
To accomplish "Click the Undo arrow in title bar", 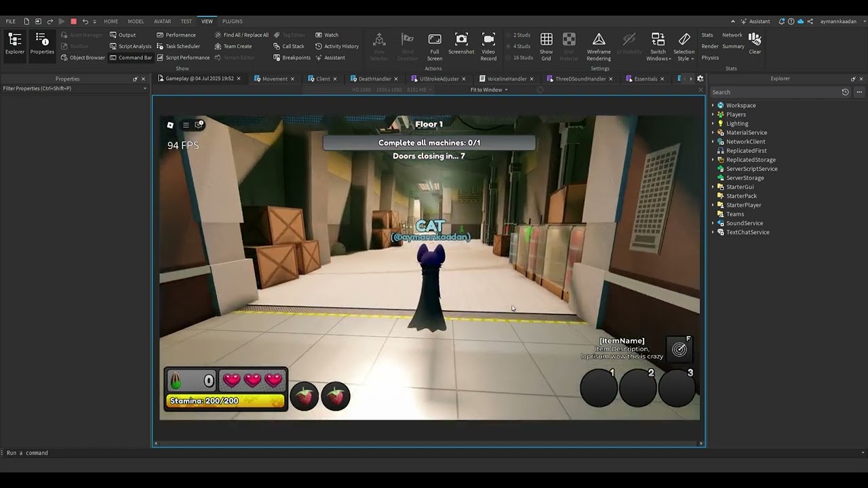I will tap(85, 21).
